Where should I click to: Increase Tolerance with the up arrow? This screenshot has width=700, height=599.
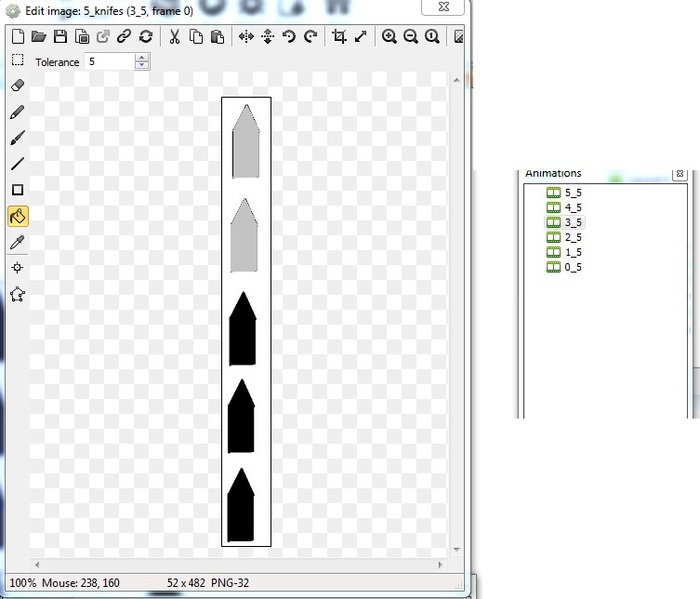142,57
